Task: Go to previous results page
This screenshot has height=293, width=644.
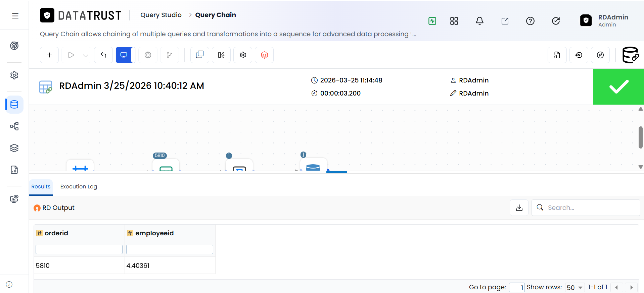Action: 616,288
